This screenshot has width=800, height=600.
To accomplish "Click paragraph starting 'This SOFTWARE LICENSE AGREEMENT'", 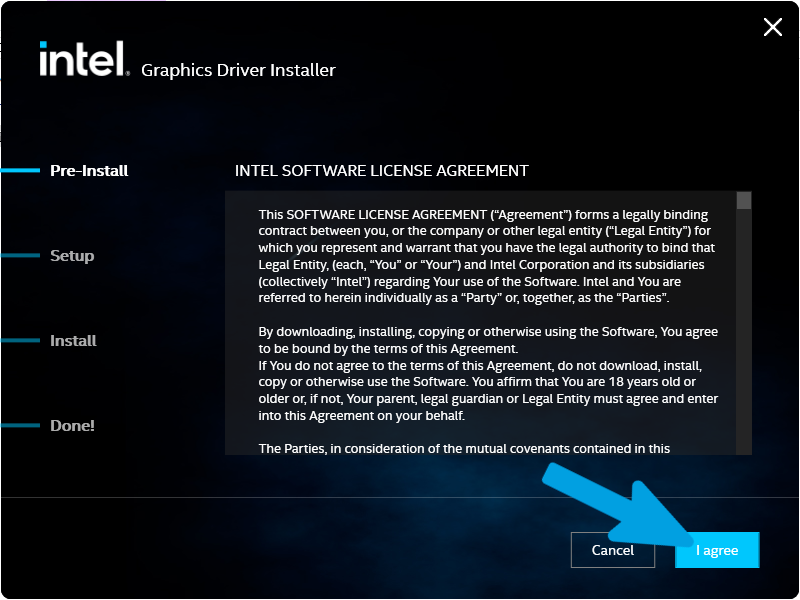I will [x=488, y=256].
